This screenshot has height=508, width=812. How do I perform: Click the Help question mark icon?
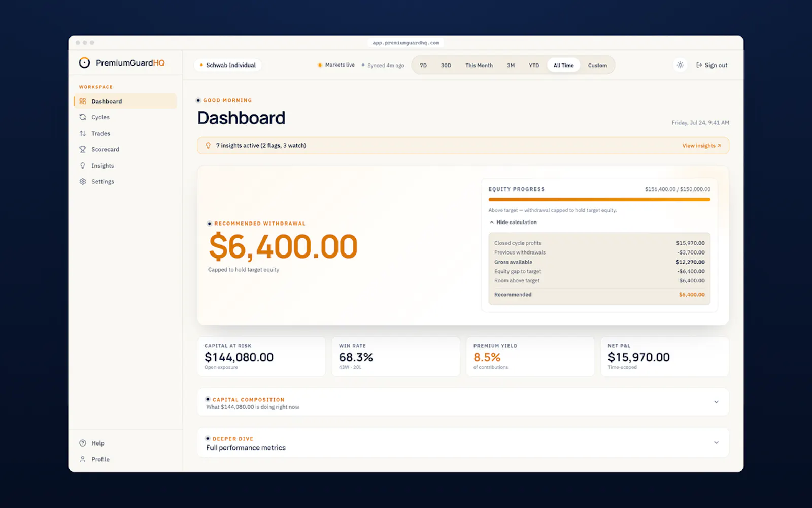pyautogui.click(x=83, y=443)
